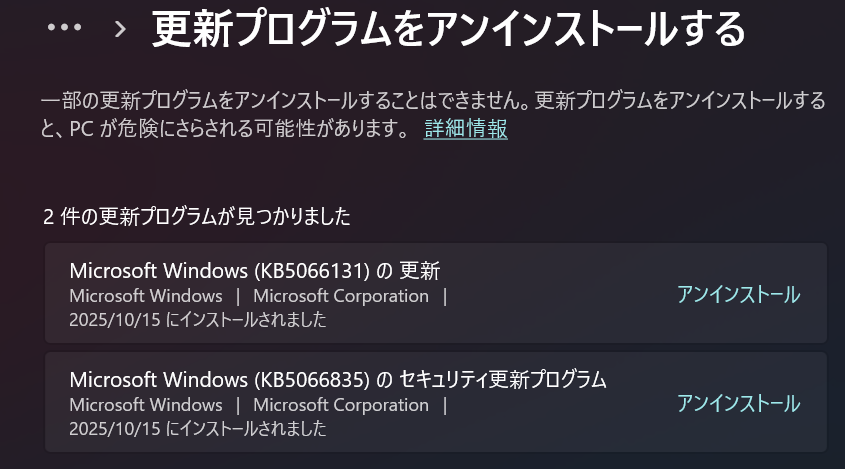The width and height of the screenshot is (845, 469).
Task: Click the pipe separator after Microsoft Windows in KB5066835 row
Action: [x=238, y=405]
